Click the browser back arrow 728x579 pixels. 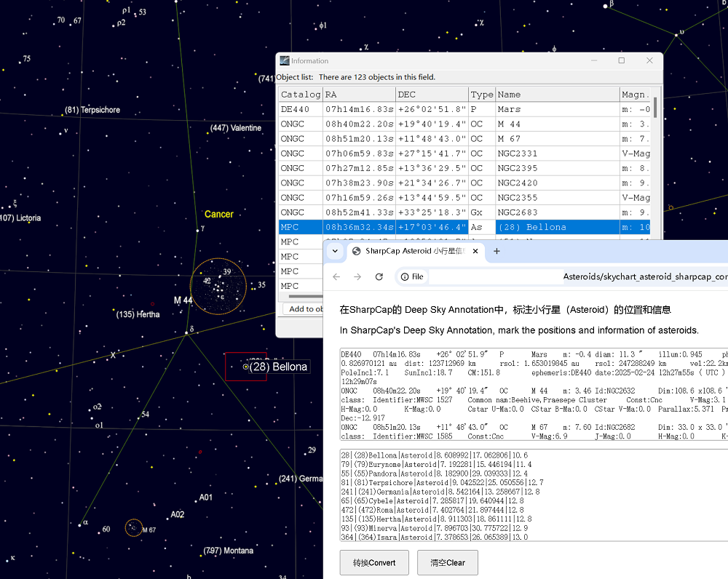click(x=336, y=276)
